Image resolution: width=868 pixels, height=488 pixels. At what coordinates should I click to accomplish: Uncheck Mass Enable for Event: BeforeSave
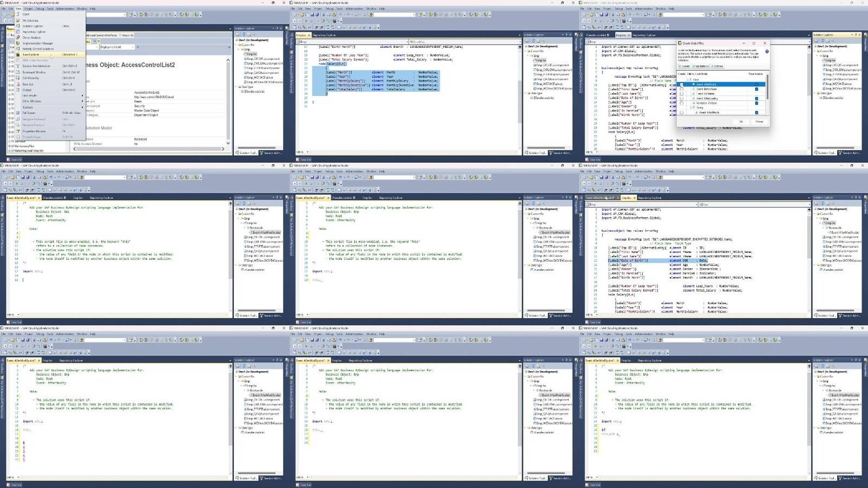[x=756, y=89]
